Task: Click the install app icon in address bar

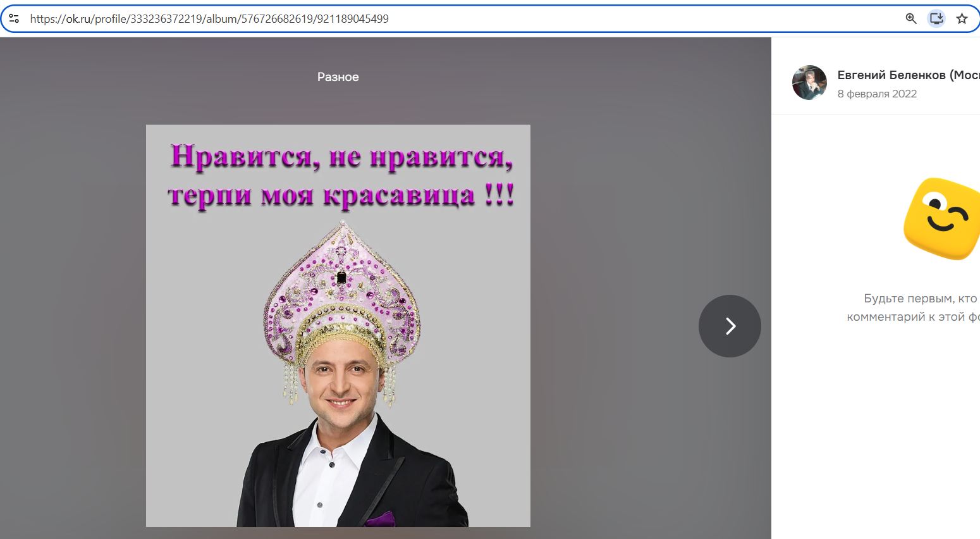Action: pos(936,18)
